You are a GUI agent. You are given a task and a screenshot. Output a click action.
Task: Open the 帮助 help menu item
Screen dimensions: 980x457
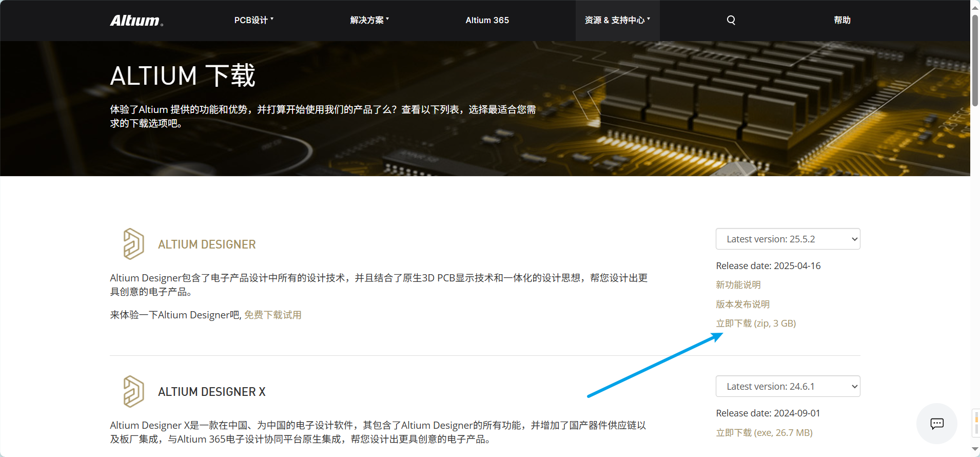pyautogui.click(x=842, y=20)
